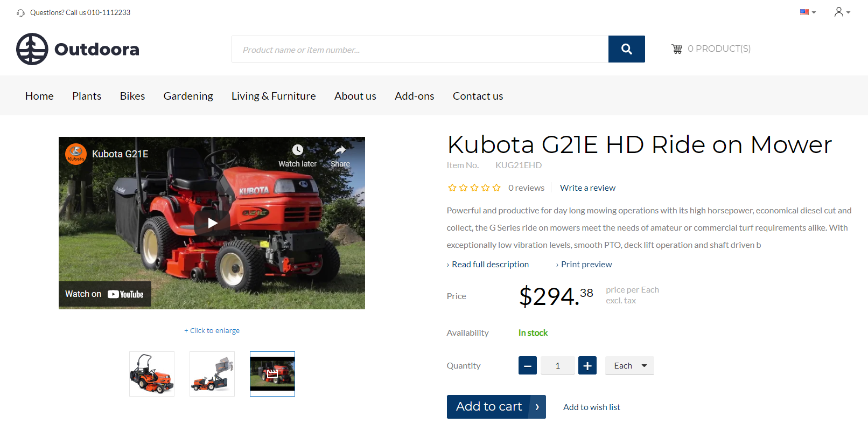This screenshot has height=423, width=868.
Task: Open Plants menu item
Action: click(87, 96)
